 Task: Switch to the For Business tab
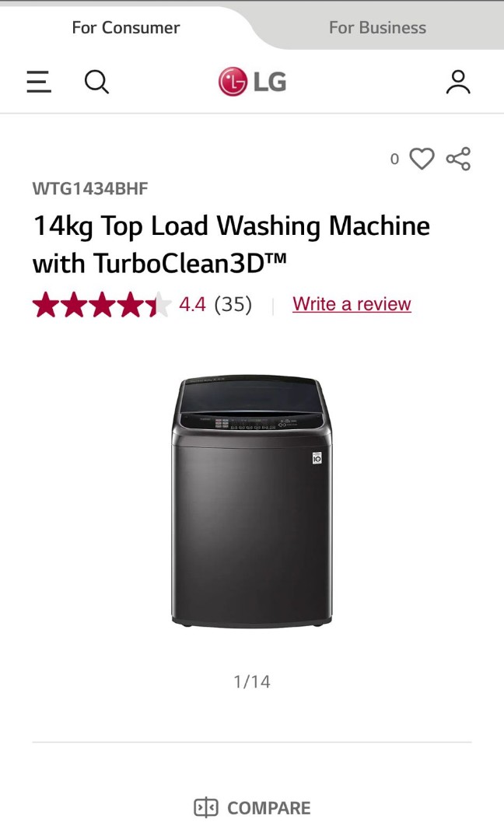[377, 27]
